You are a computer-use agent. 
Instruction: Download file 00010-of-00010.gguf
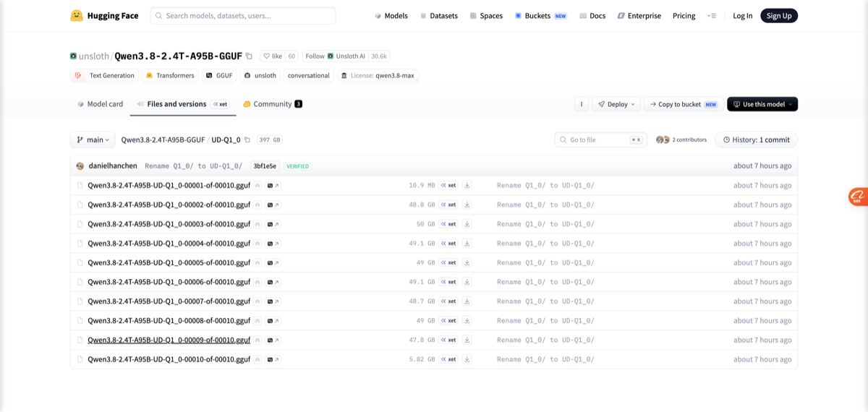[x=467, y=359]
